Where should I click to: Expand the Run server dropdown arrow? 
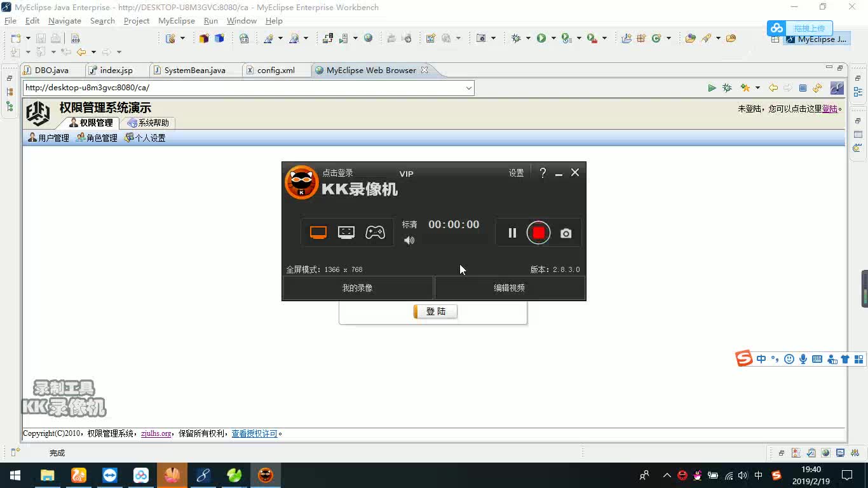click(355, 38)
